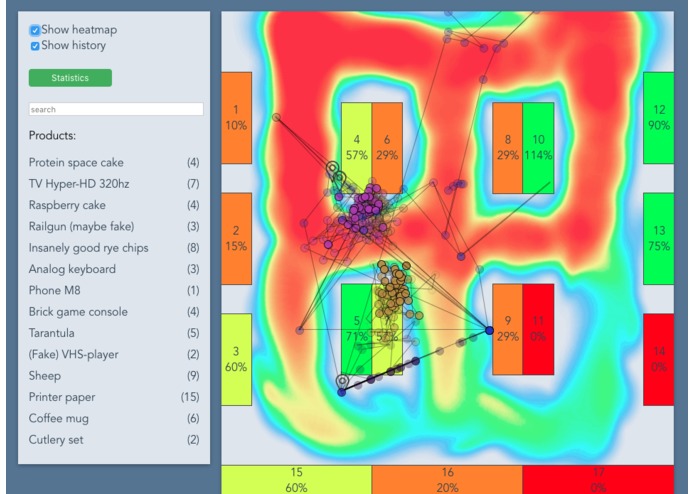Select shelf 3 at 60%
Viewport: 695px width, 494px height.
coord(236,359)
